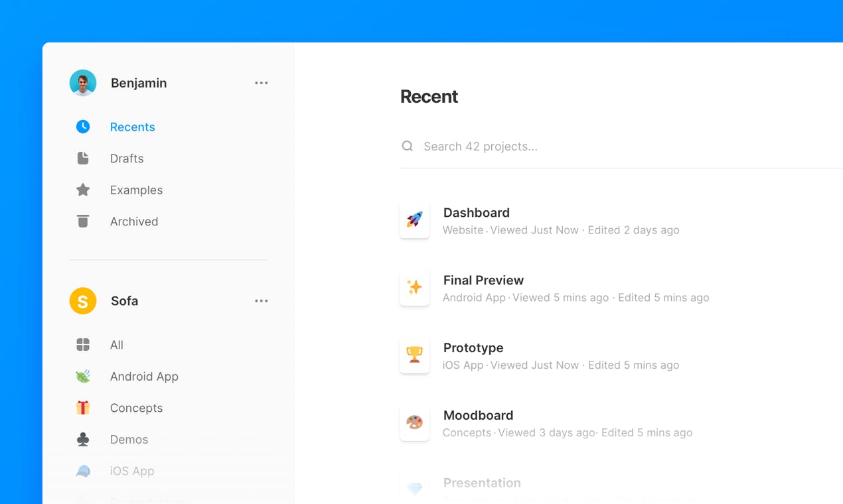Select Recents in the sidebar
This screenshot has height=504, width=843.
pyautogui.click(x=132, y=127)
